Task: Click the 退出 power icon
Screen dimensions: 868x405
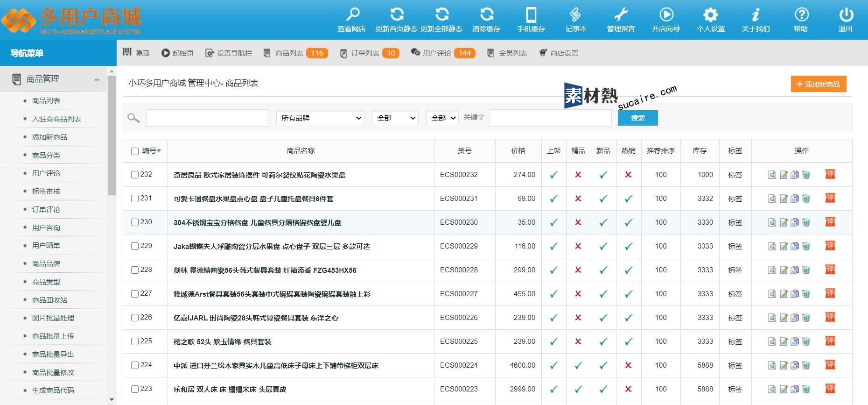Action: click(846, 15)
